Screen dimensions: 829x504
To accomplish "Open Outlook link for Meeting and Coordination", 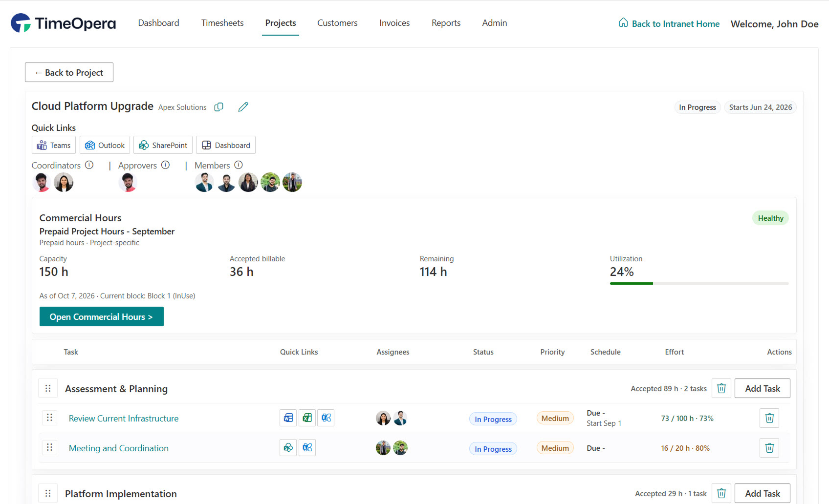I will (307, 447).
